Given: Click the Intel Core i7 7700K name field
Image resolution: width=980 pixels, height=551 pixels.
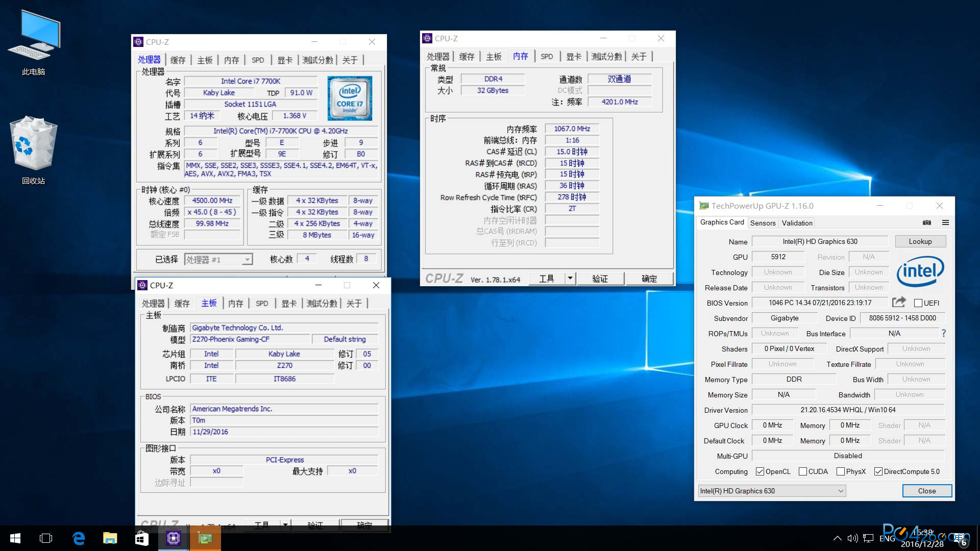Looking at the screenshot, I should pos(251,81).
